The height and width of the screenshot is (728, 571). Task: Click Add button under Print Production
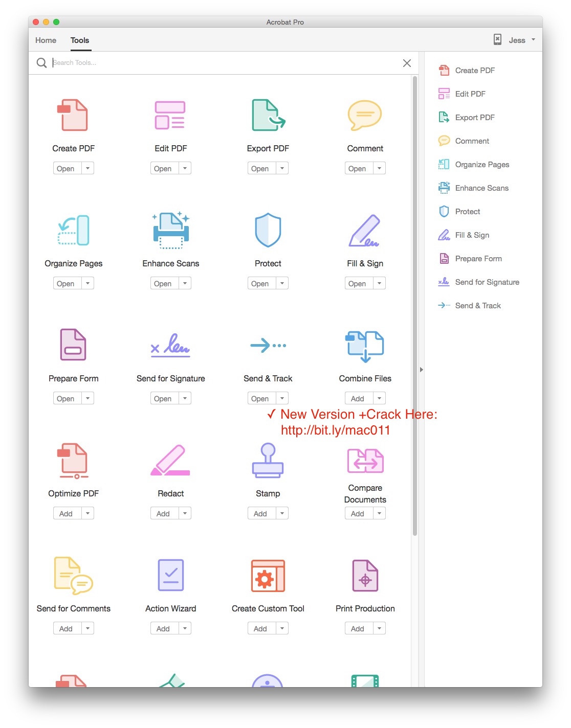359,628
